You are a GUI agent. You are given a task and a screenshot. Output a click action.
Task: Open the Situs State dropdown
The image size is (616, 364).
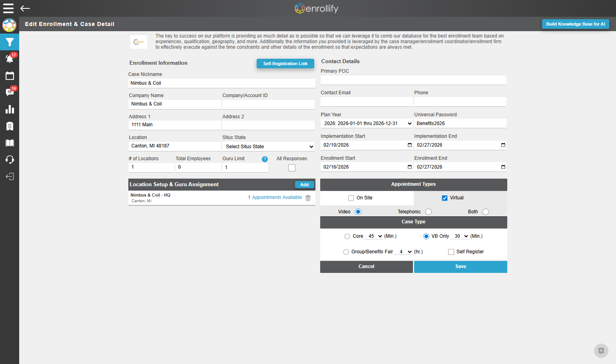(268, 147)
